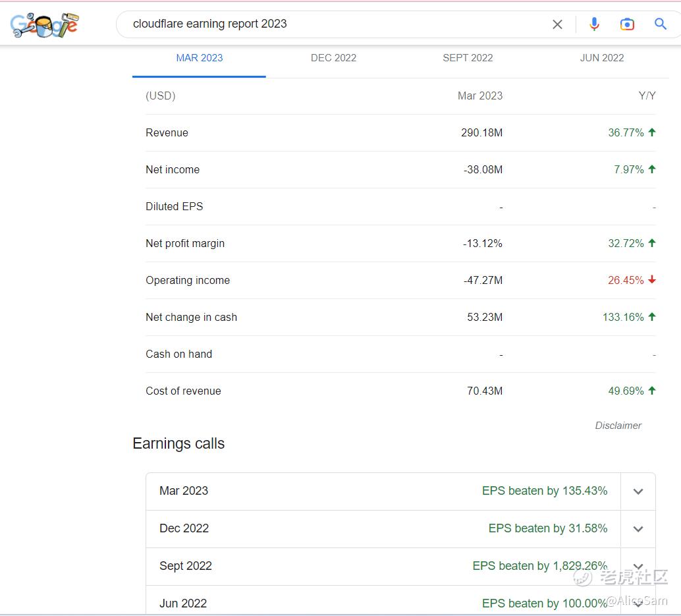
Task: Select the 133.16% cash change percentage
Action: (x=623, y=318)
